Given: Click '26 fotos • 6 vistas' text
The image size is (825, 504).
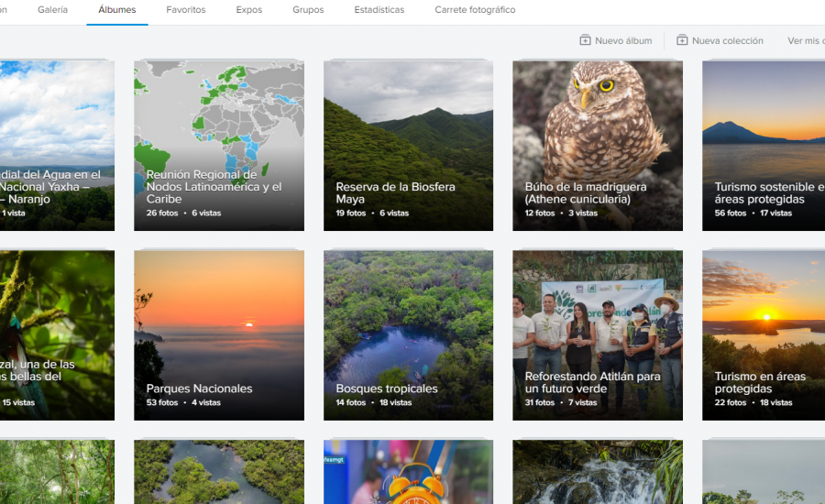Looking at the screenshot, I should pyautogui.click(x=183, y=214).
